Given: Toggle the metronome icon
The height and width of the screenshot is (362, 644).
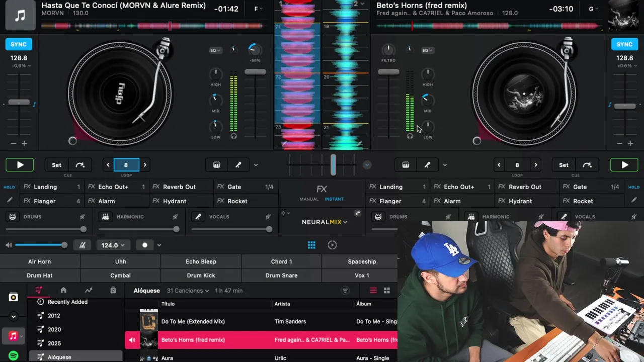Looking at the screenshot, I should (83, 245).
